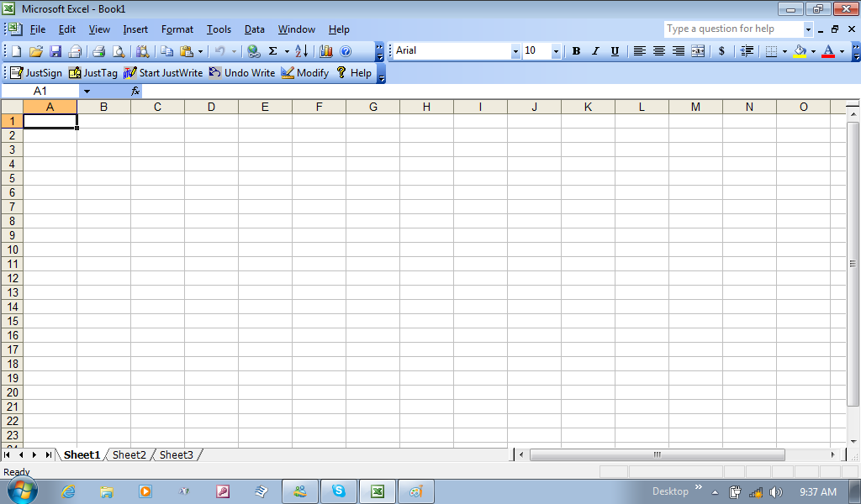The image size is (861, 504).
Task: Click the AutoSum sigma icon
Action: [272, 51]
